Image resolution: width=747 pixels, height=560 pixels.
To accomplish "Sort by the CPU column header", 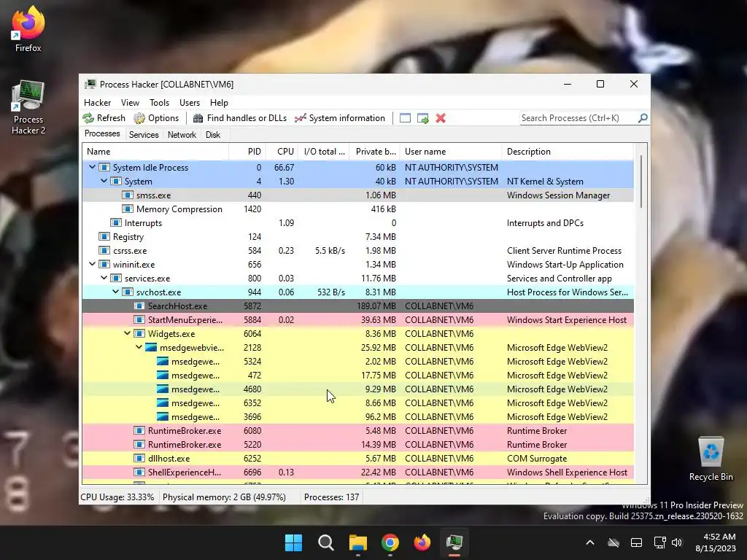I will (x=282, y=152).
